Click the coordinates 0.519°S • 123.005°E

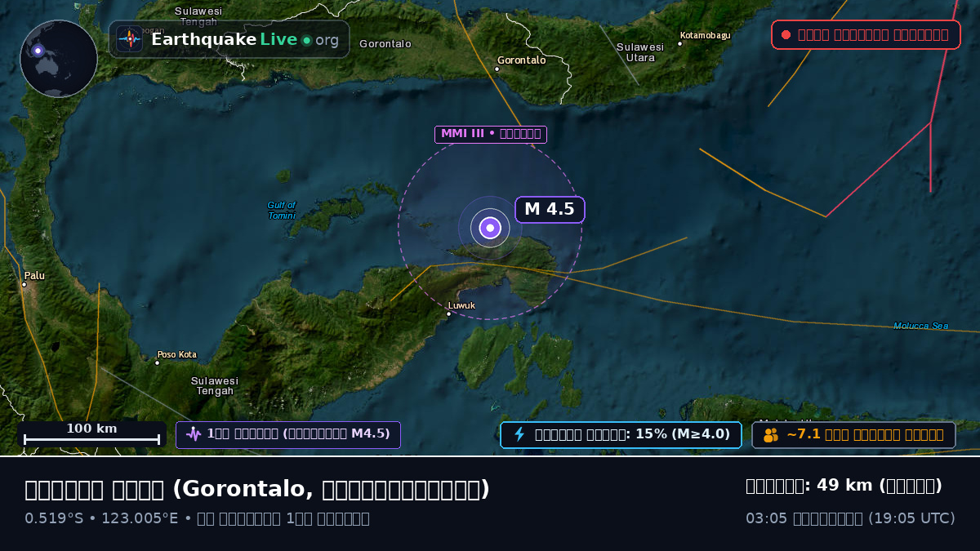pyautogui.click(x=101, y=518)
